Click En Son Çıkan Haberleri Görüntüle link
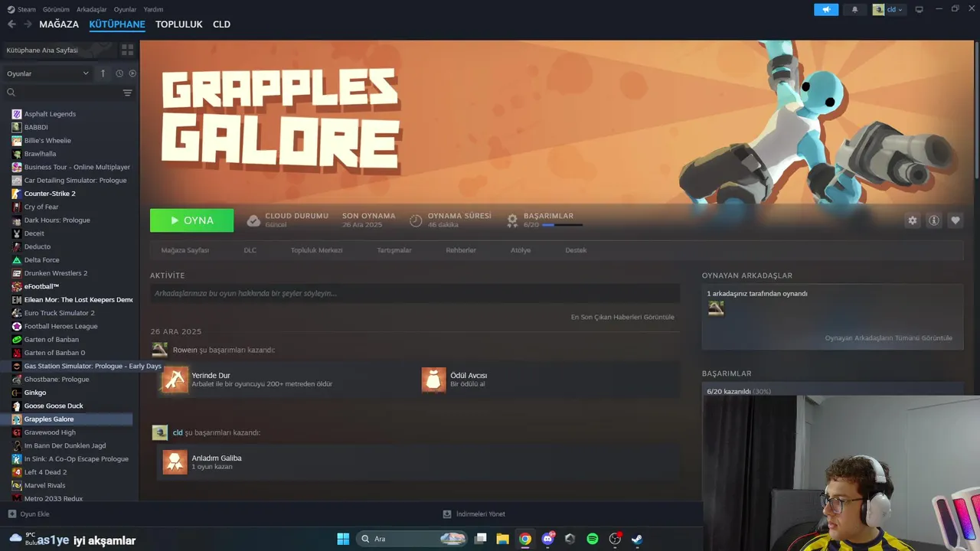 (x=622, y=317)
